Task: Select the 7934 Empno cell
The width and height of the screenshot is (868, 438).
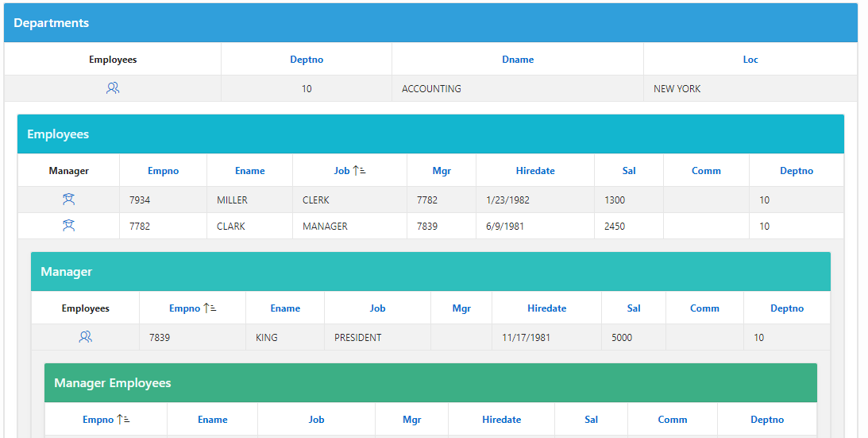Action: 164,200
